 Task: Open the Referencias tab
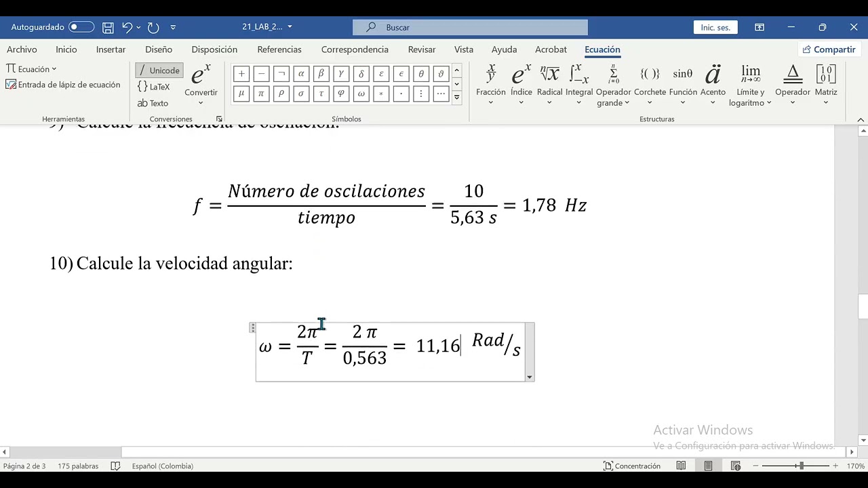279,49
